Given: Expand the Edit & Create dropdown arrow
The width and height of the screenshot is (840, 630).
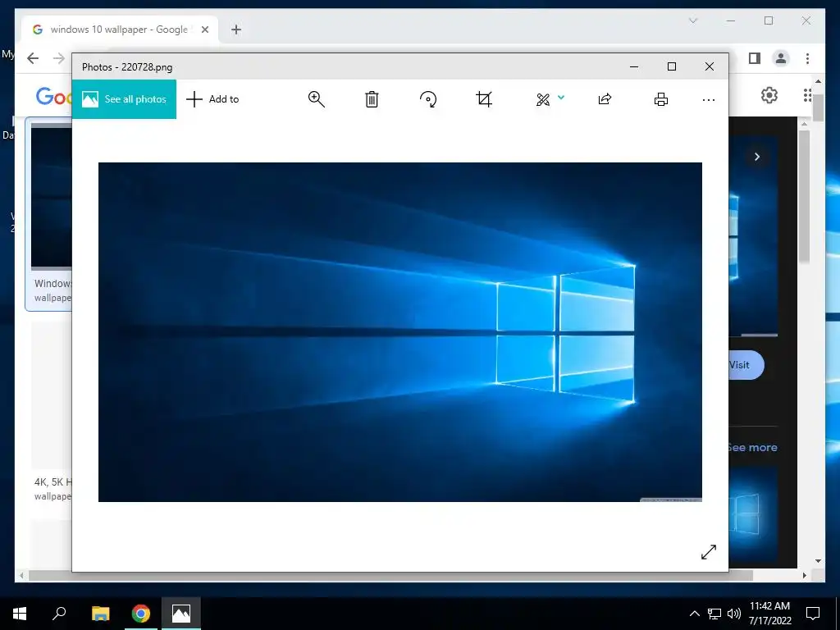Looking at the screenshot, I should pyautogui.click(x=561, y=98).
